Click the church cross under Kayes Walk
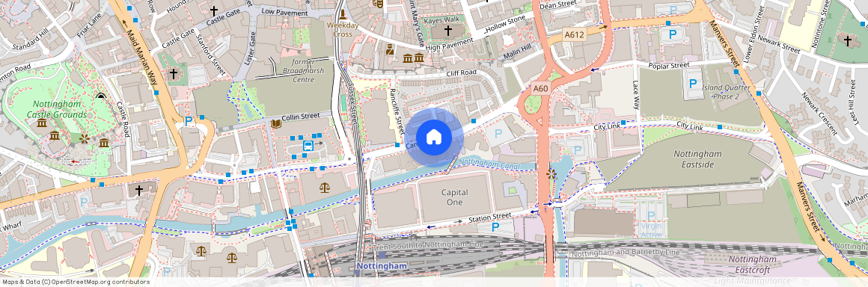 click(x=447, y=31)
